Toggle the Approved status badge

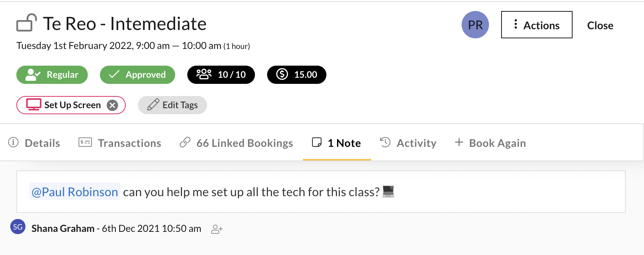pos(138,75)
